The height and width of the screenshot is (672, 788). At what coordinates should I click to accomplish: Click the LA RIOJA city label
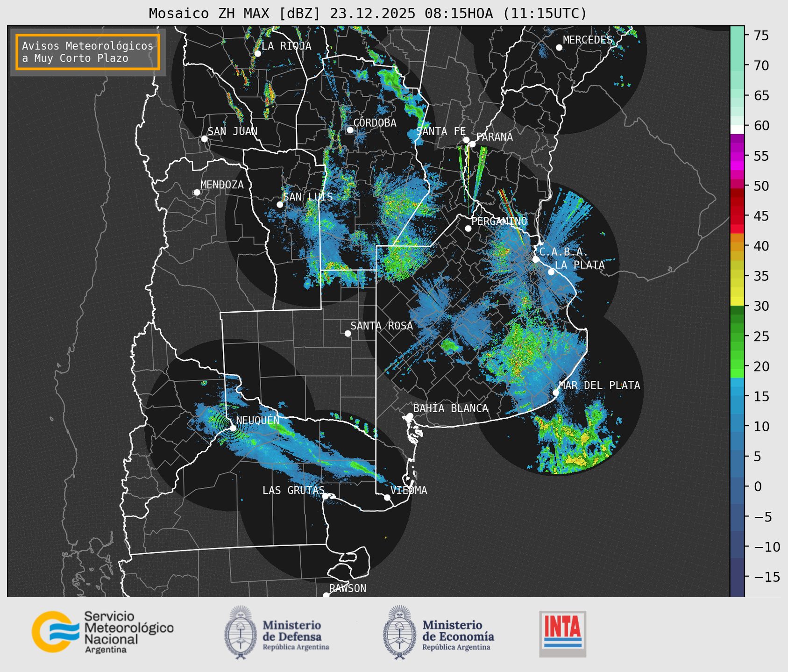(x=286, y=46)
